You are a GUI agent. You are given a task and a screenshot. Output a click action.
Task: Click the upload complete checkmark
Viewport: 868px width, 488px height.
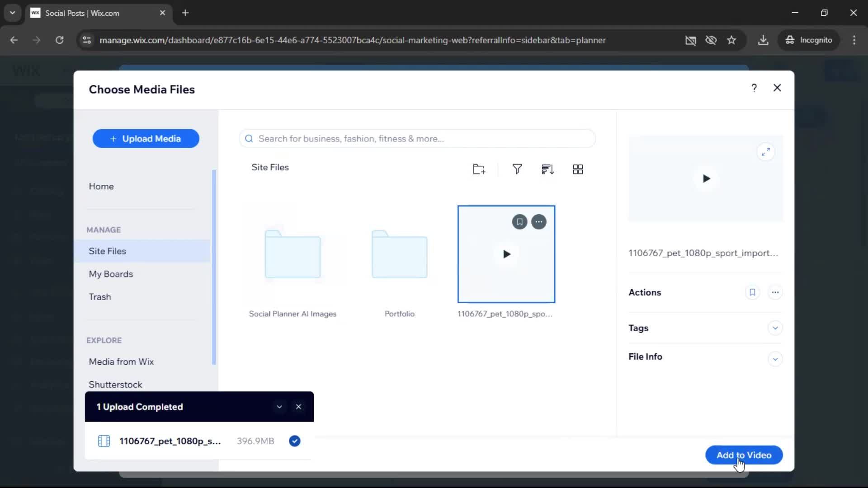[294, 441]
